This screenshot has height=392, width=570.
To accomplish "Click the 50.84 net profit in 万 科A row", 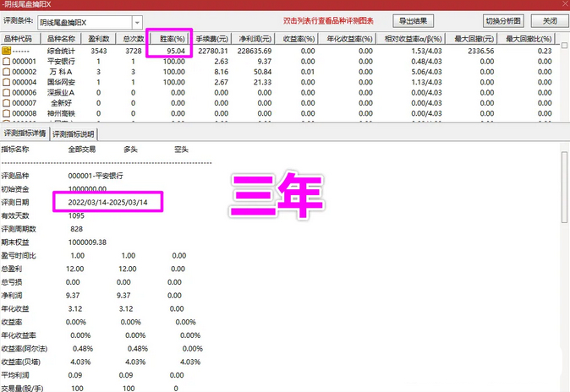I will click(x=262, y=72).
